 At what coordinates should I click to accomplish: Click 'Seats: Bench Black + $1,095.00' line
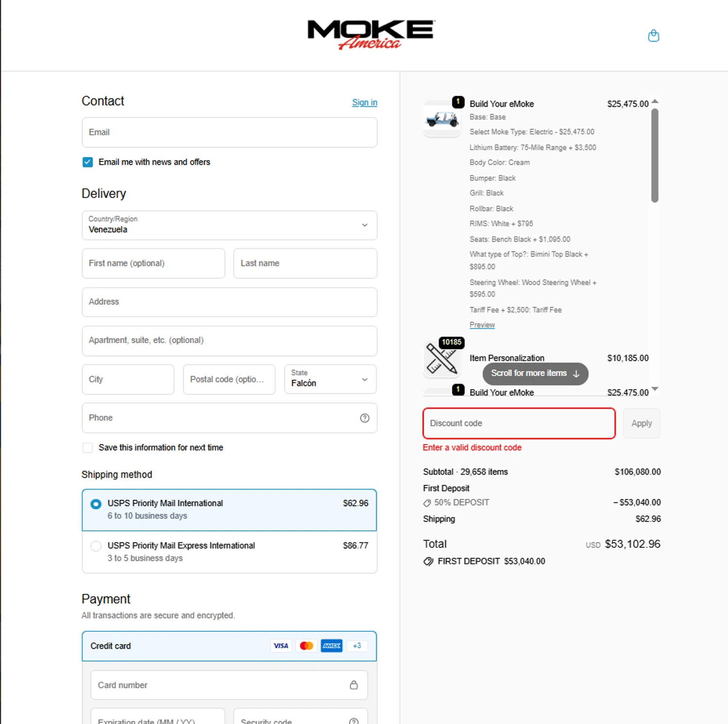coord(520,239)
